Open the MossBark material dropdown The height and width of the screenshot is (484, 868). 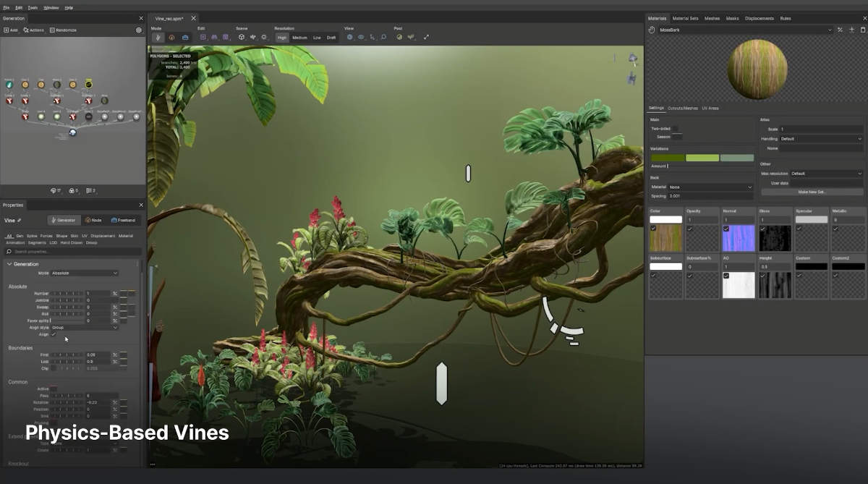(x=746, y=30)
